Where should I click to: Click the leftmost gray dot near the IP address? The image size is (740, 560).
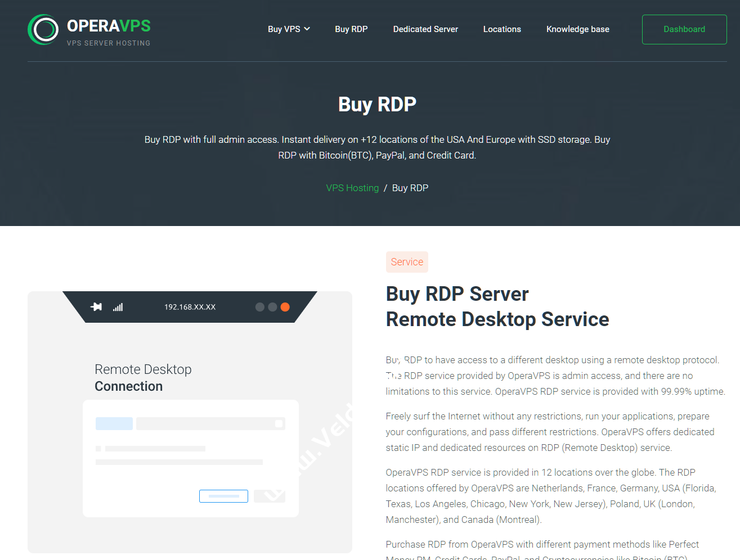point(259,307)
